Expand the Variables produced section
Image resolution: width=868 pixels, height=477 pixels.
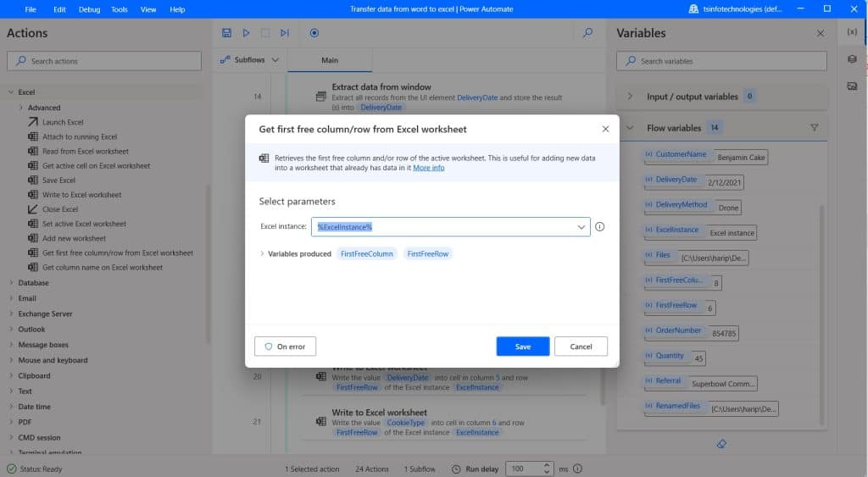262,253
